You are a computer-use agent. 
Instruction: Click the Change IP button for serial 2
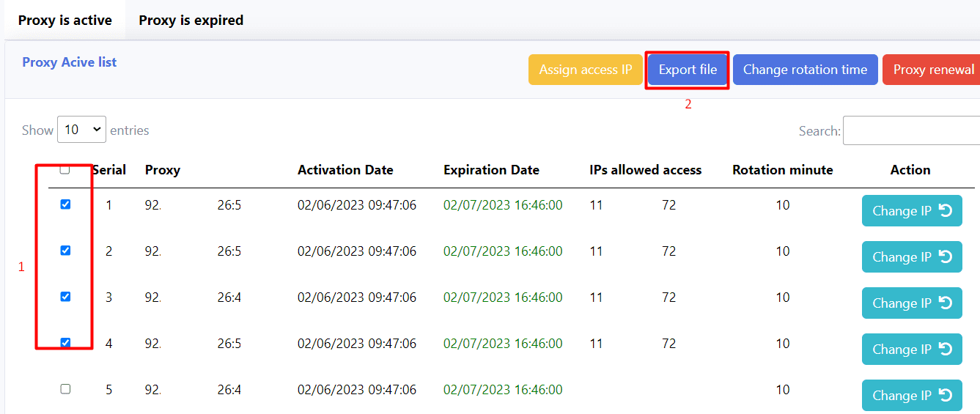coord(911,257)
